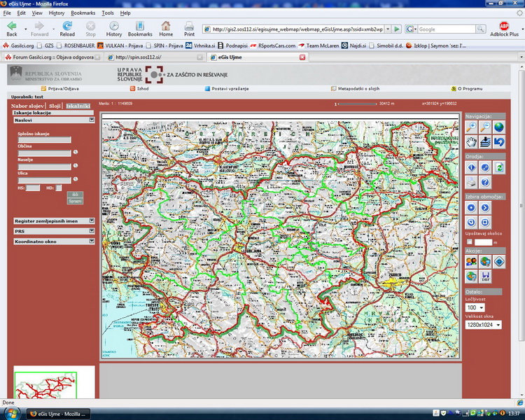Open the Ločljivost dropdown
The height and width of the screenshot is (420, 525).
click(x=475, y=307)
